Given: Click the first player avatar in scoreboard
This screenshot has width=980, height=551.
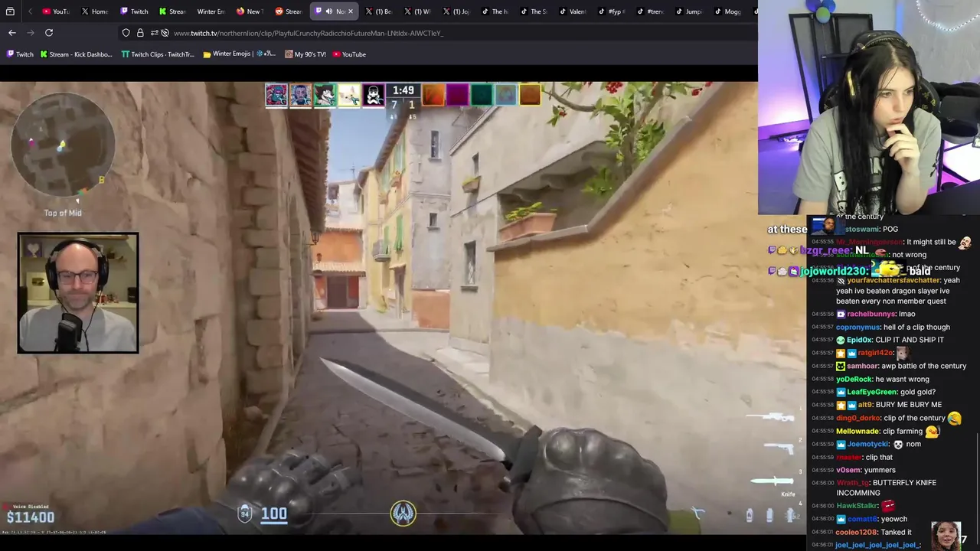Looking at the screenshot, I should [x=276, y=95].
